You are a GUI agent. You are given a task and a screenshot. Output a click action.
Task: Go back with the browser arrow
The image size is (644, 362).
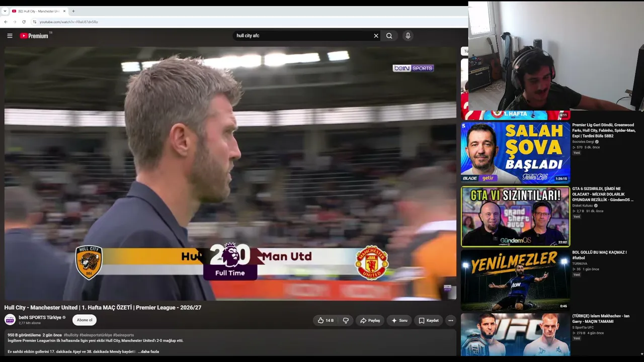pyautogui.click(x=6, y=22)
